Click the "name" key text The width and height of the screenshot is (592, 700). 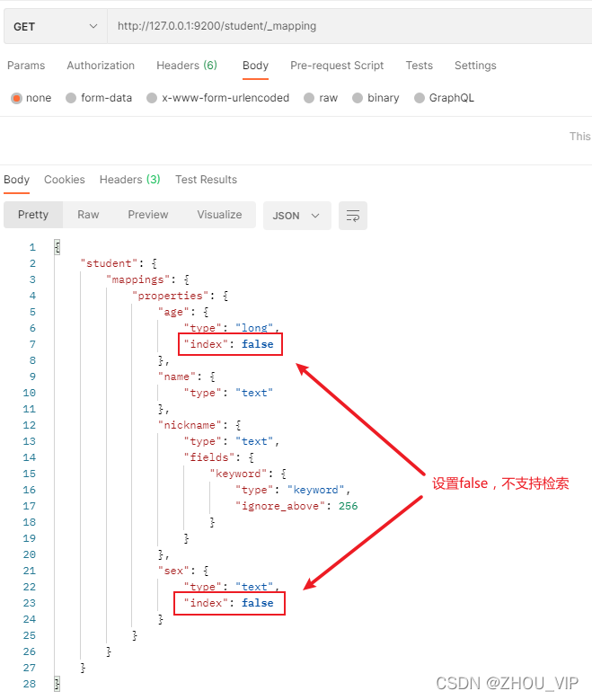177,377
